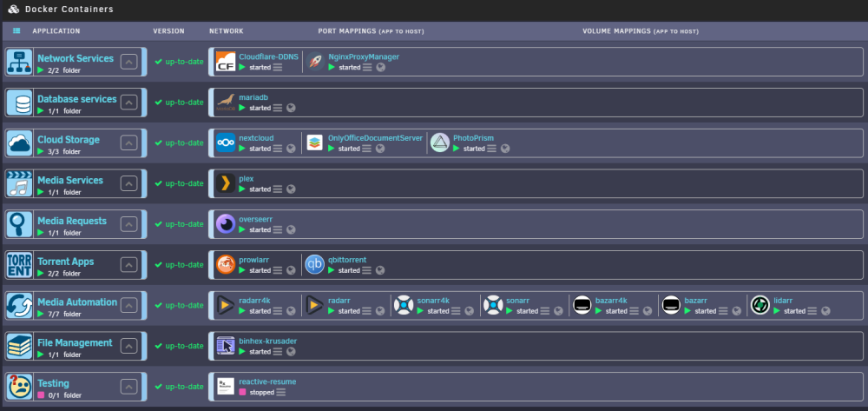Click the Media Services folder icon
This screenshot has height=411, width=868.
19,183
